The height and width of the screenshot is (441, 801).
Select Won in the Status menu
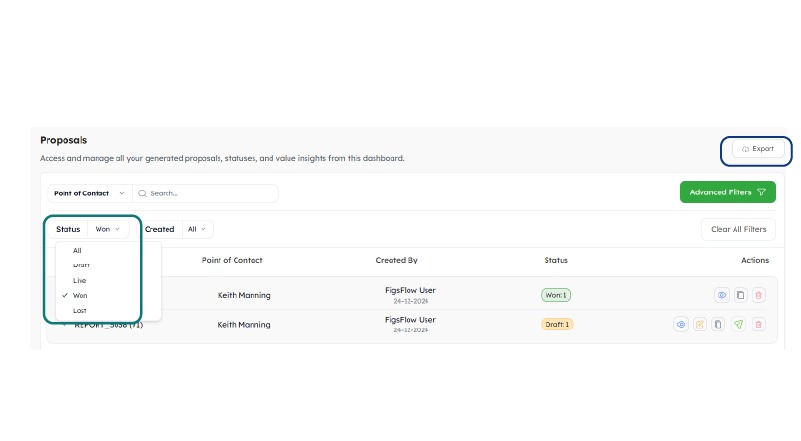click(x=80, y=295)
